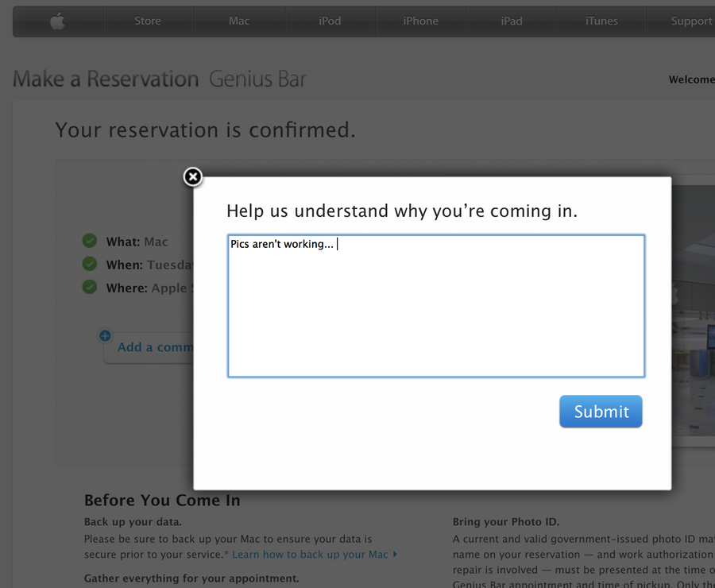This screenshot has height=588, width=715.
Task: Submit the reason for coming in
Action: click(601, 412)
